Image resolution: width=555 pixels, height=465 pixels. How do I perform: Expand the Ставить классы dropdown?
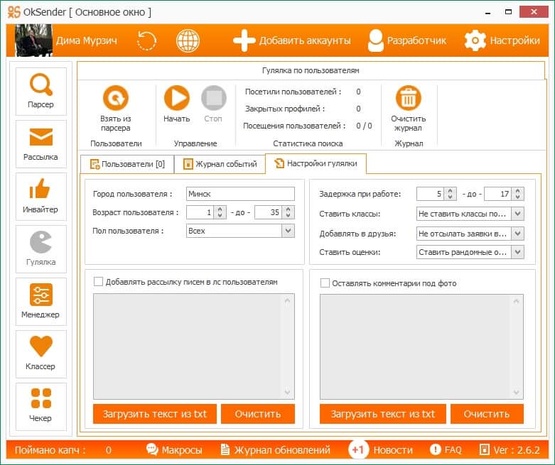click(517, 214)
